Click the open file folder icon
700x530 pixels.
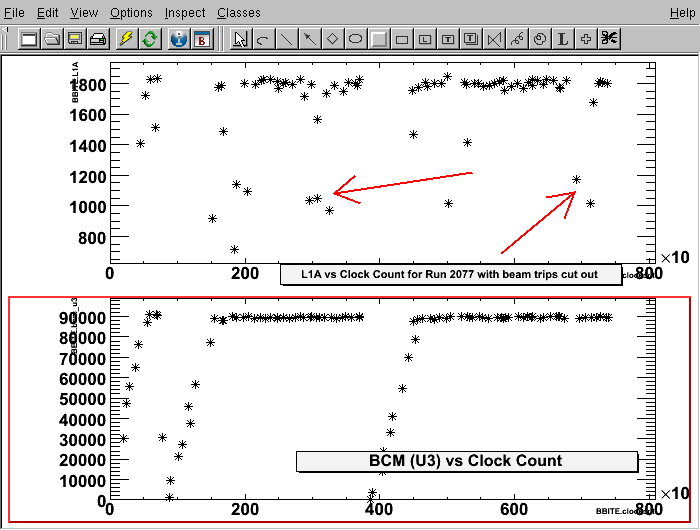[52, 39]
